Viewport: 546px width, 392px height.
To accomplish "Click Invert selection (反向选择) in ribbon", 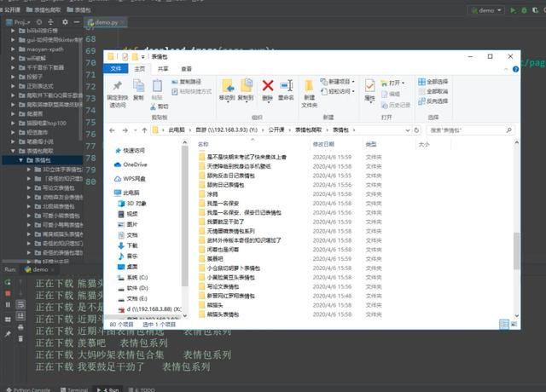I will (x=433, y=101).
